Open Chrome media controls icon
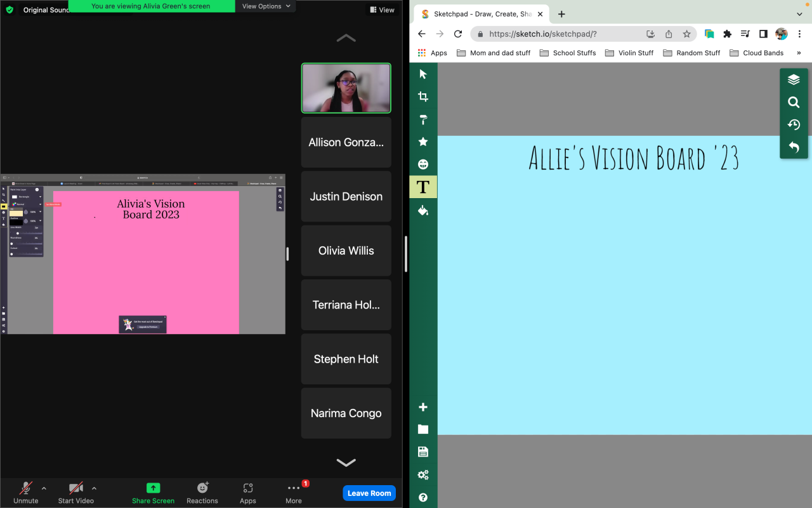The height and width of the screenshot is (508, 812). 745,34
